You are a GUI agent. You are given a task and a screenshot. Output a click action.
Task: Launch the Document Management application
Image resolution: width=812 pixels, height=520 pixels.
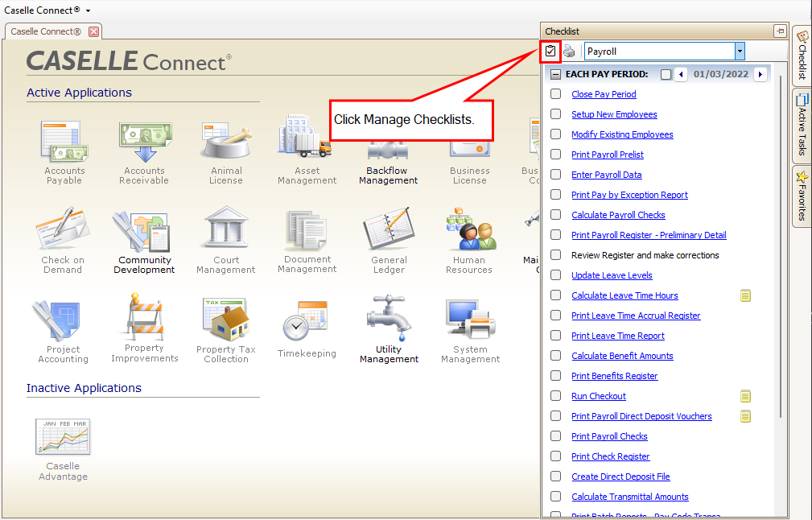point(307,241)
